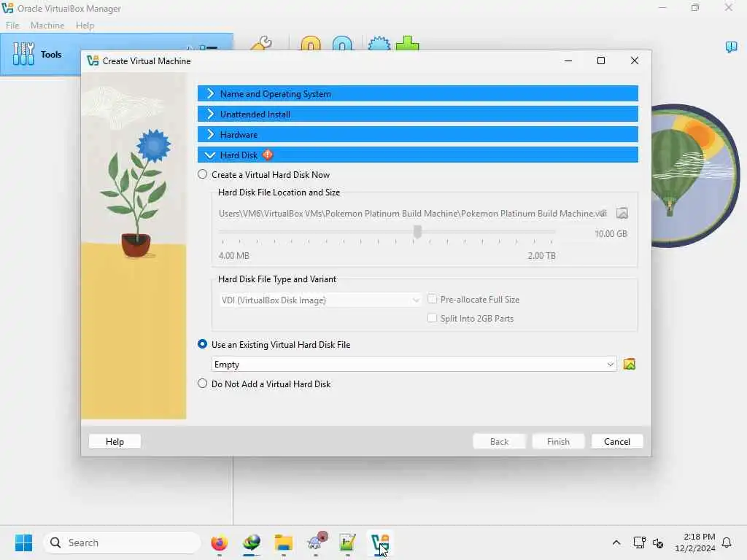
Task: Open the VDI disk image type dropdown
Action: (x=320, y=300)
